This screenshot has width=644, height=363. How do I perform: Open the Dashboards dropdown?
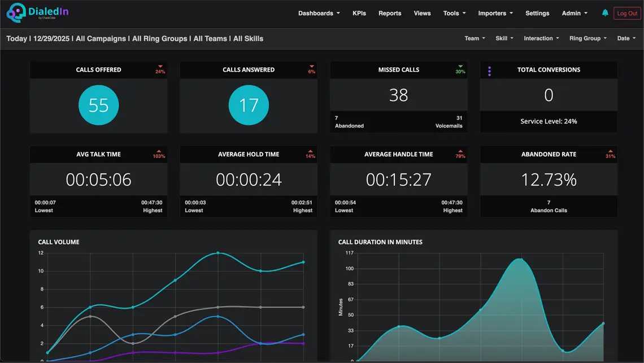[319, 13]
